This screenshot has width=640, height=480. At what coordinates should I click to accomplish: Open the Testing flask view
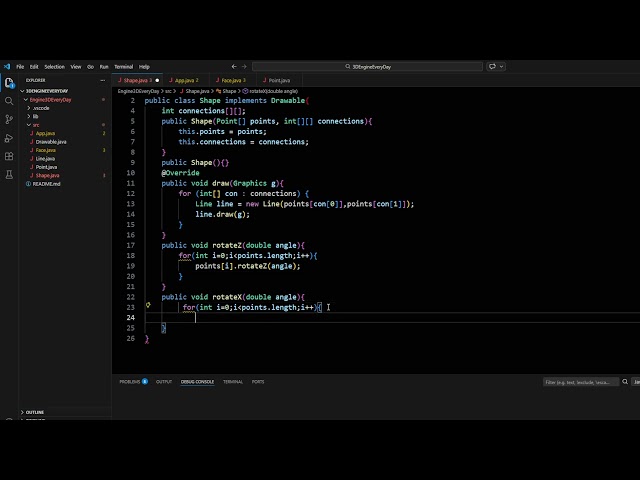point(9,175)
